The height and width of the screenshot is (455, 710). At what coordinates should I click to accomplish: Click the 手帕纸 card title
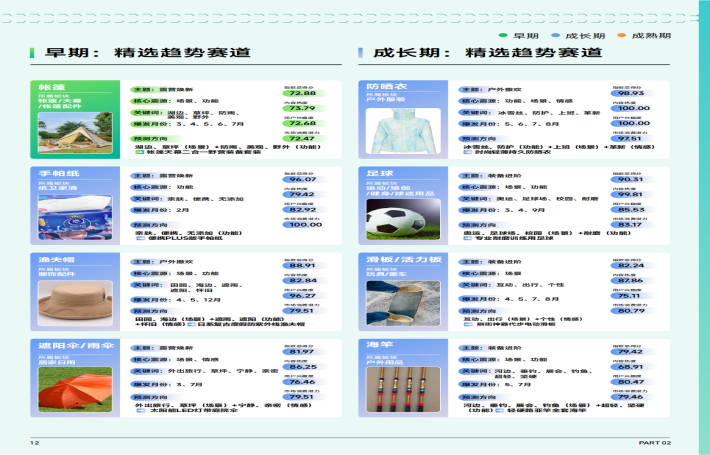[x=53, y=173]
